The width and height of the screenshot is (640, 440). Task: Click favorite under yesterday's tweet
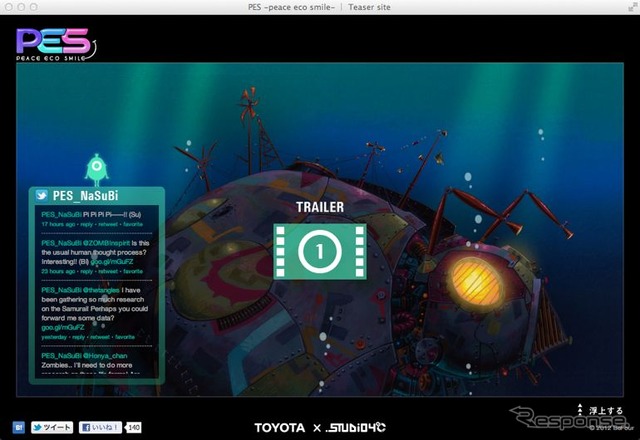(125, 337)
